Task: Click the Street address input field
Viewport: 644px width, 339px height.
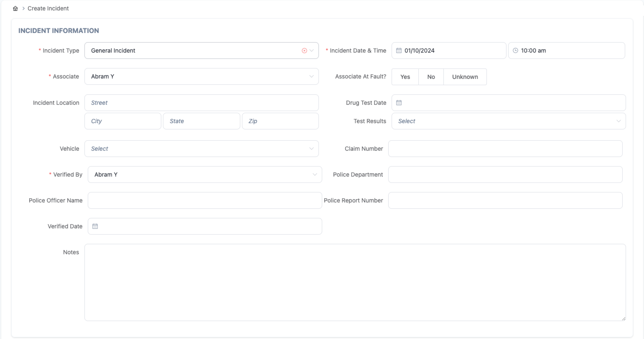Action: pos(201,103)
